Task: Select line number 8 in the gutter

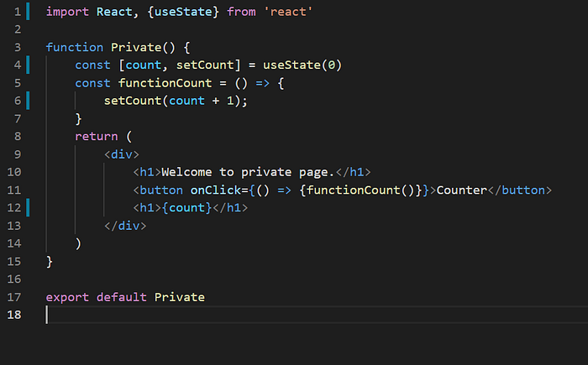Action: (18, 137)
